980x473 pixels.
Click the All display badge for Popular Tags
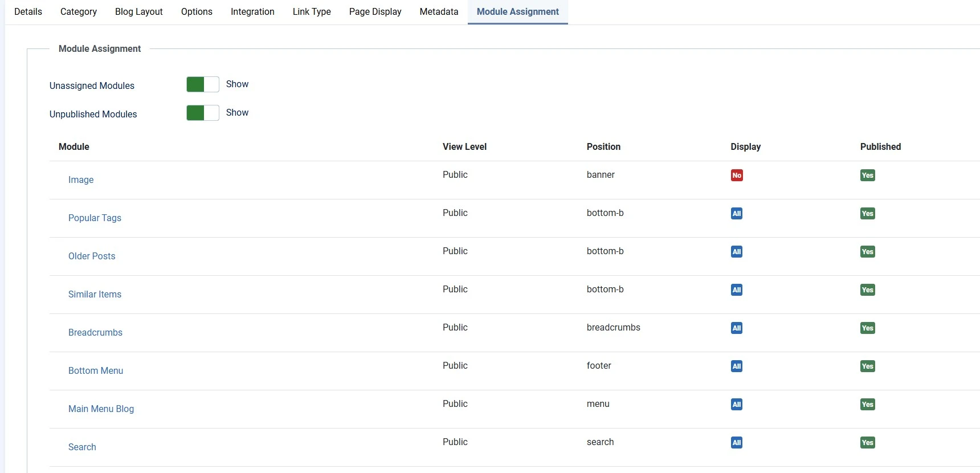[737, 214]
